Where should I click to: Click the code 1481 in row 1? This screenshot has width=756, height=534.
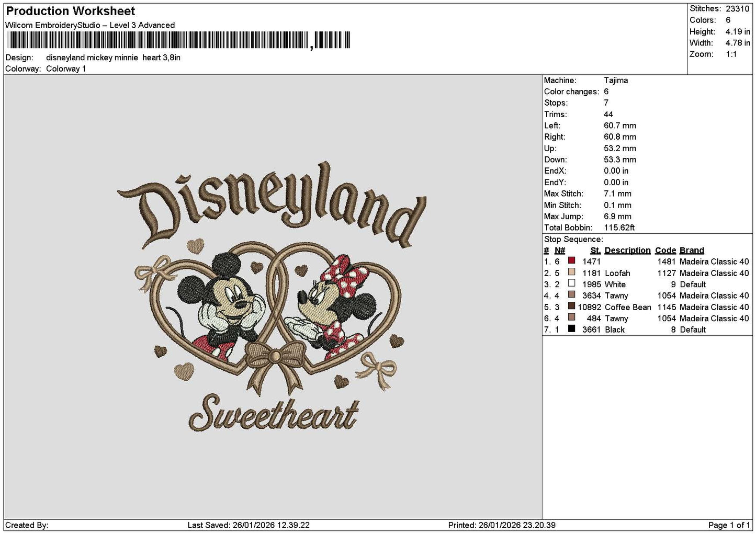tap(667, 262)
